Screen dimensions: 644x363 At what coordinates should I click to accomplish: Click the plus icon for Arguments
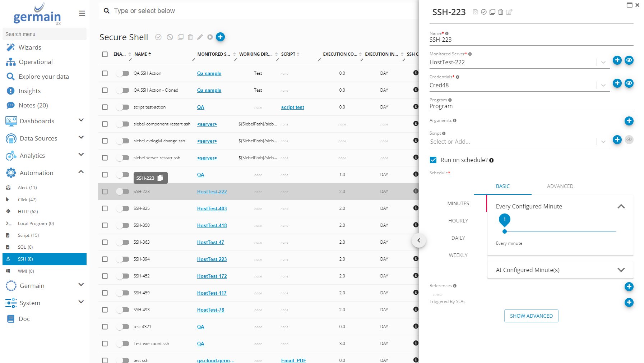click(629, 121)
